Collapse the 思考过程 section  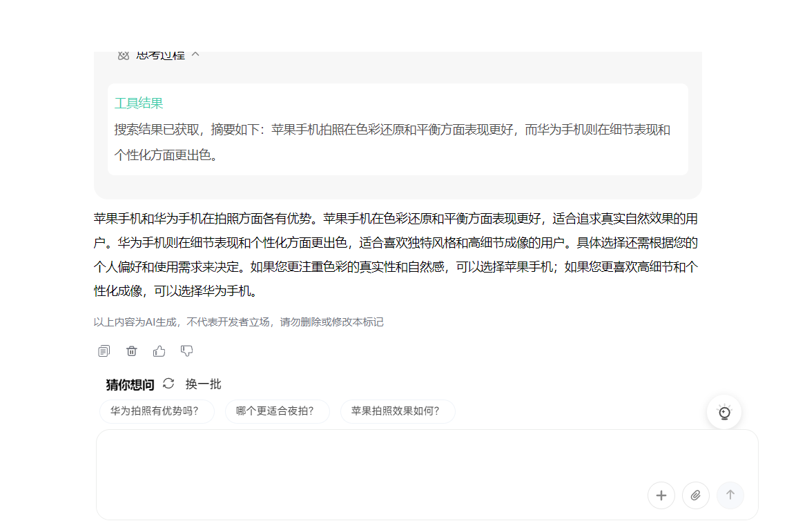coord(196,55)
